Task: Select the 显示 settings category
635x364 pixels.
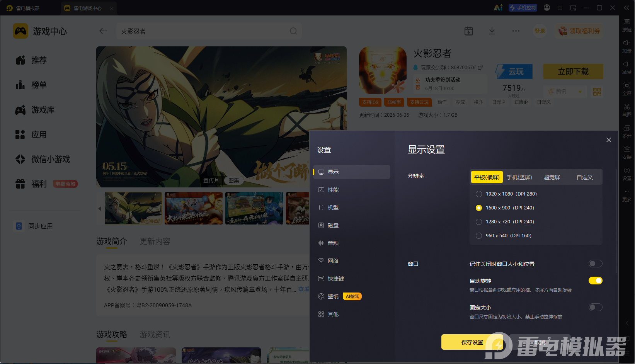Action: pos(352,172)
